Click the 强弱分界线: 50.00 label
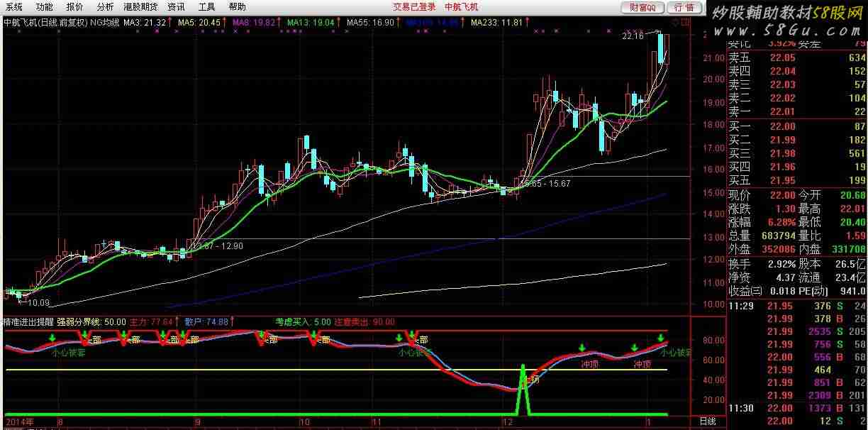The height and width of the screenshot is (430, 868). click(x=92, y=321)
